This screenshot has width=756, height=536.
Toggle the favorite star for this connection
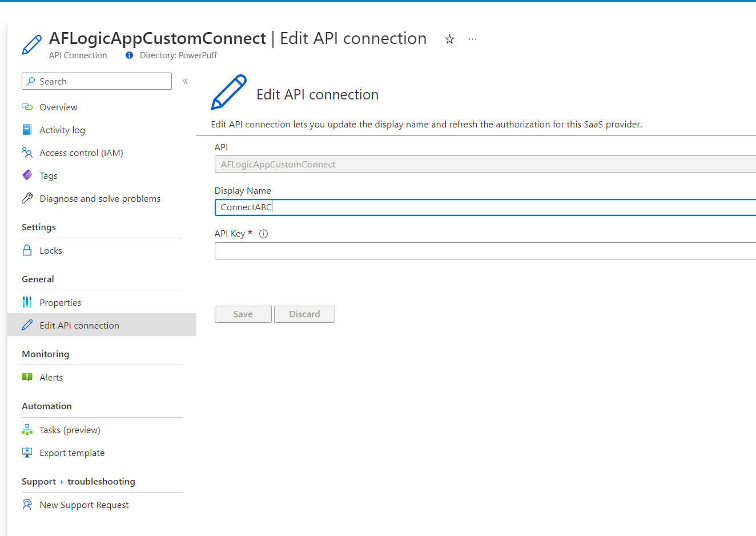tap(449, 39)
